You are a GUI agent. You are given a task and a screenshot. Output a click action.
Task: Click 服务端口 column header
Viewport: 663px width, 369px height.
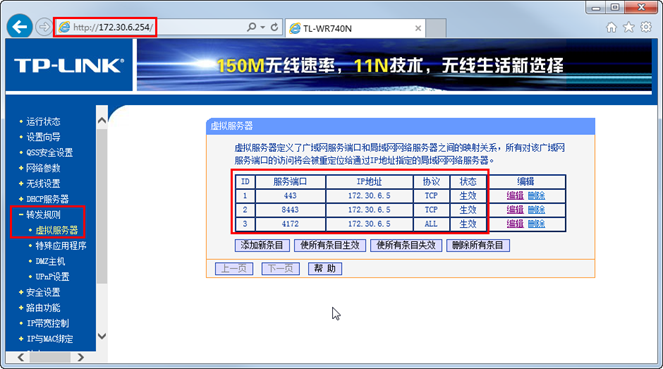pos(290,182)
